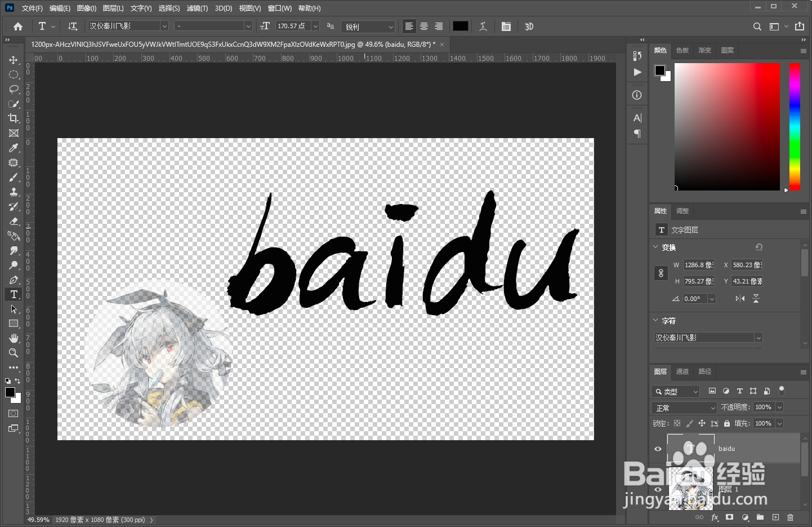
Task: Open the Character panel icon in side dock
Action: [x=637, y=118]
